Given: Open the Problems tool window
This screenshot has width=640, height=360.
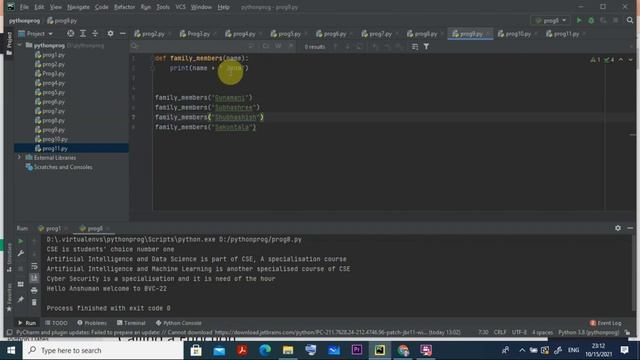Looking at the screenshot, I should pos(92,323).
